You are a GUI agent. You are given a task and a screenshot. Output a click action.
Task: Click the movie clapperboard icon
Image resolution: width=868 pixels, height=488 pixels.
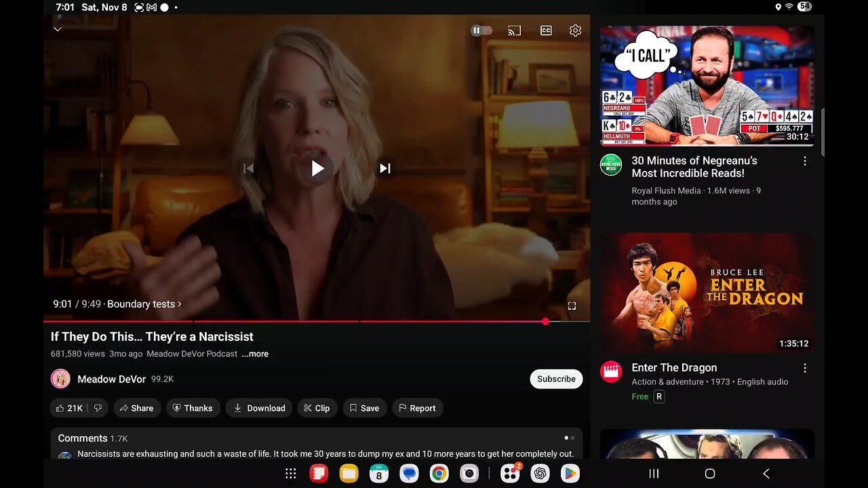611,371
